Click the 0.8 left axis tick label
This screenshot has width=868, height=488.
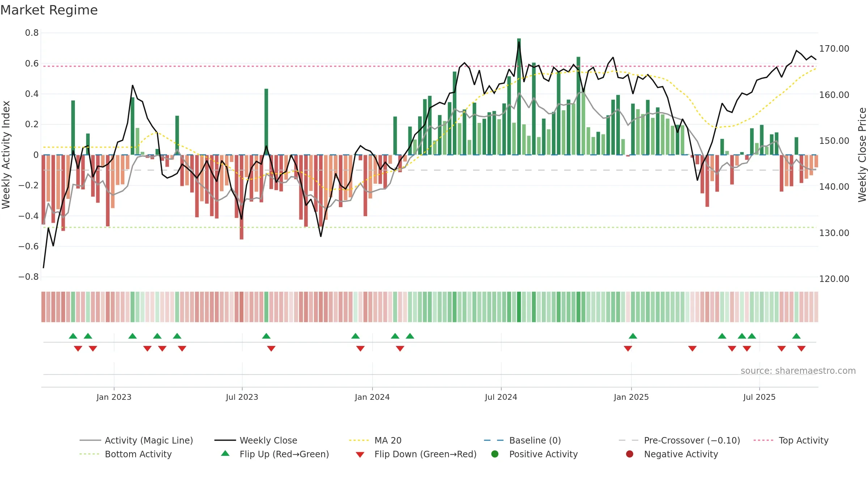32,33
